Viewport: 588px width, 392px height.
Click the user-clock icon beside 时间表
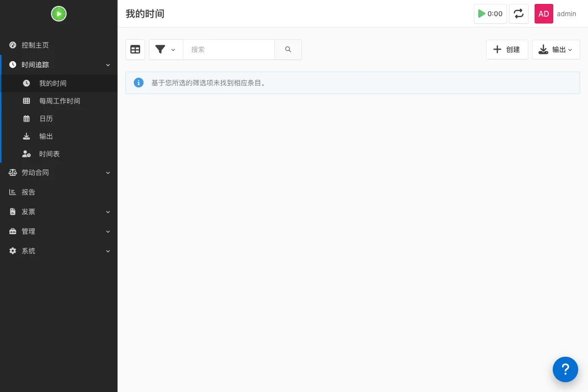coord(26,154)
